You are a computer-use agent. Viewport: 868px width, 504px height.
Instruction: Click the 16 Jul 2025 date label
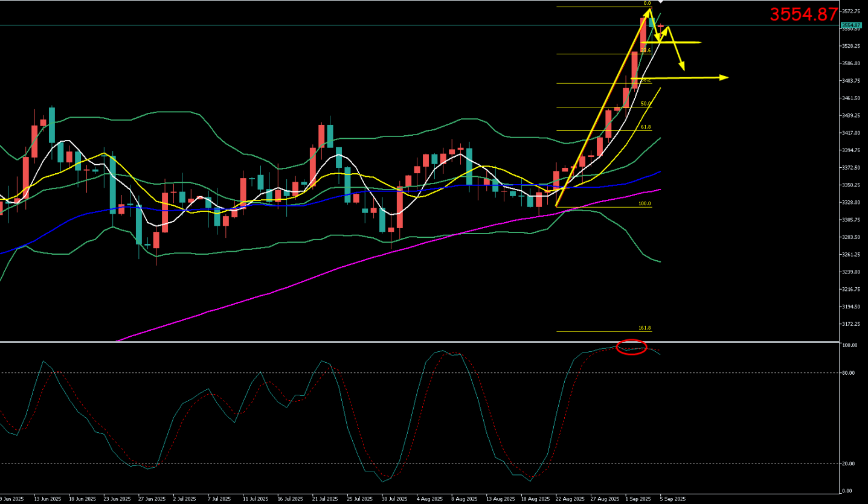(x=291, y=499)
